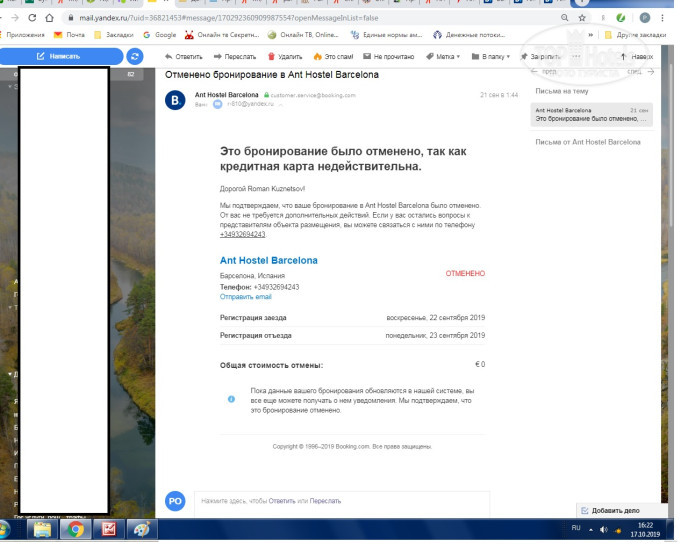Open the Chrome profile avatar
Viewport: 688px width, 550px height.
point(645,18)
